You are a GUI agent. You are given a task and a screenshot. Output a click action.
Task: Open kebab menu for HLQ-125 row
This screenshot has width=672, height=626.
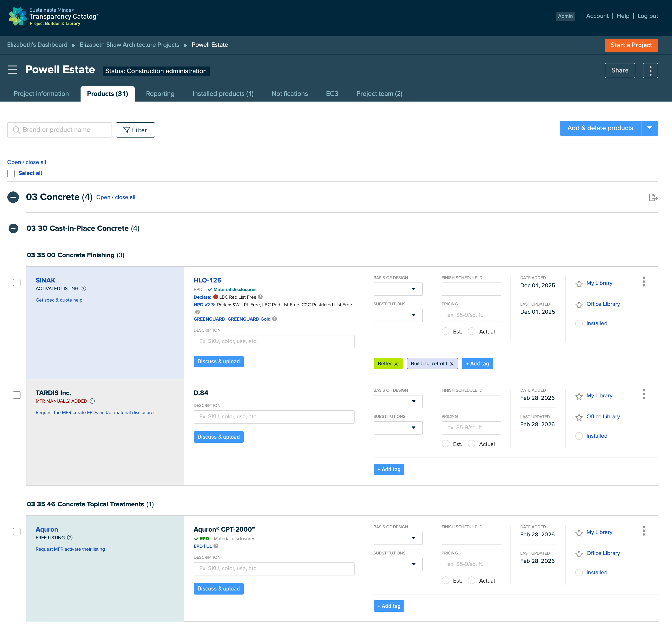click(x=644, y=281)
